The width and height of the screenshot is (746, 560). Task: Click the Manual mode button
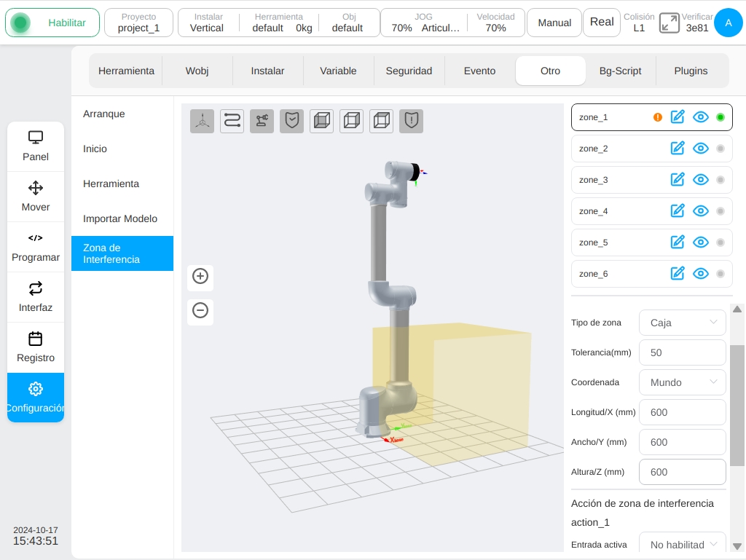554,23
